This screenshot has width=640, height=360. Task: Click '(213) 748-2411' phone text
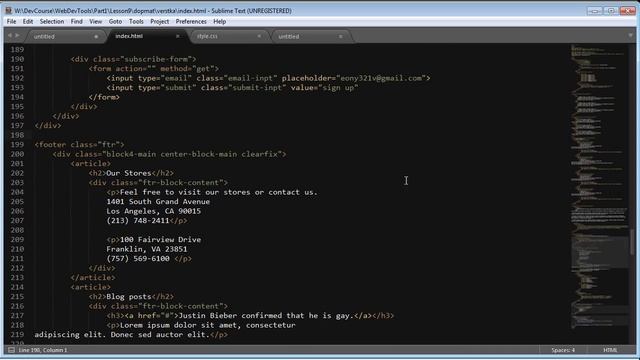pos(138,221)
